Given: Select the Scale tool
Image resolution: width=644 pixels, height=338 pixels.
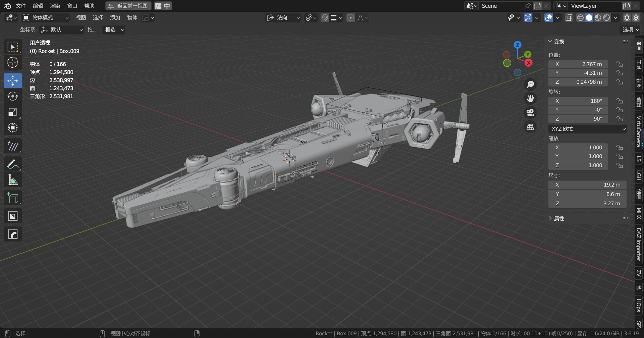Looking at the screenshot, I should tap(13, 112).
